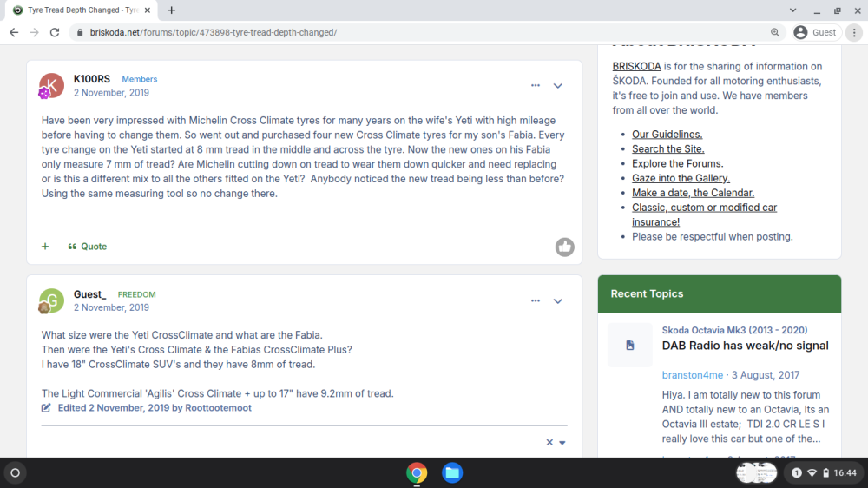Image resolution: width=868 pixels, height=488 pixels.
Task: Reload the current page
Action: coord(54,32)
